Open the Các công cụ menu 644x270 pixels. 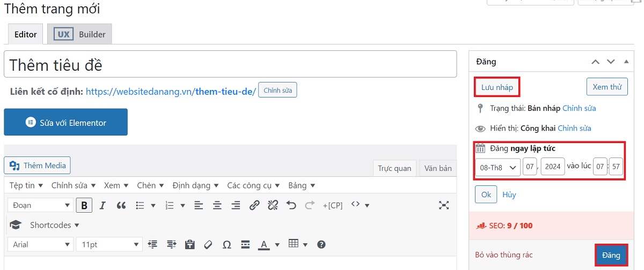point(253,185)
